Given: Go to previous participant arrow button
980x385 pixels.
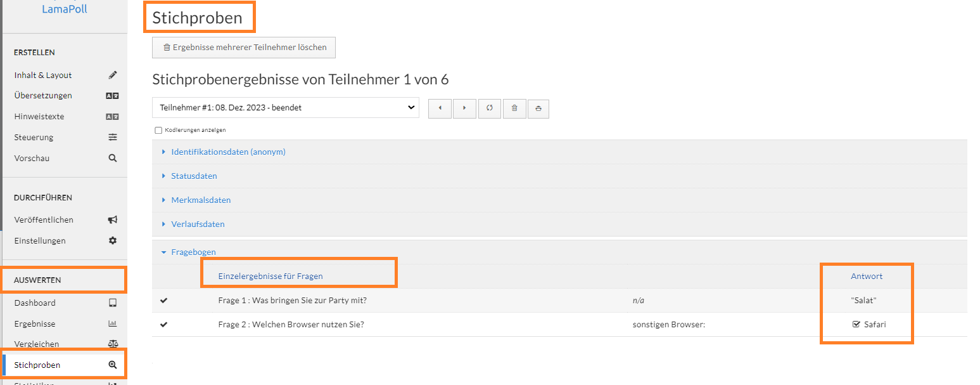Looking at the screenshot, I should point(440,108).
